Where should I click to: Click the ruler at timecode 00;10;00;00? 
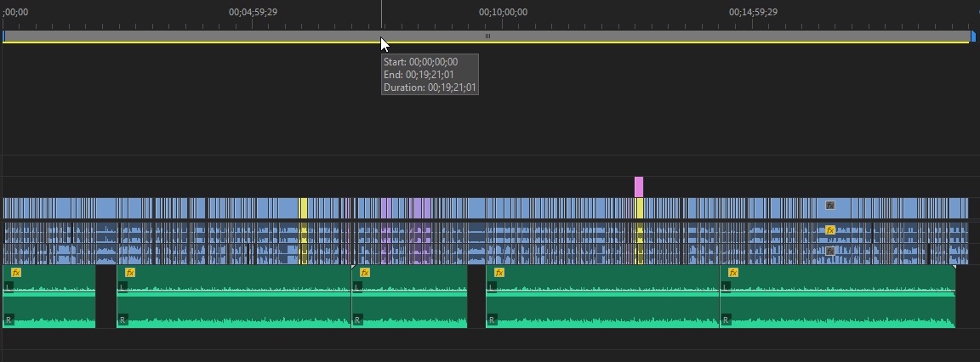503,13
